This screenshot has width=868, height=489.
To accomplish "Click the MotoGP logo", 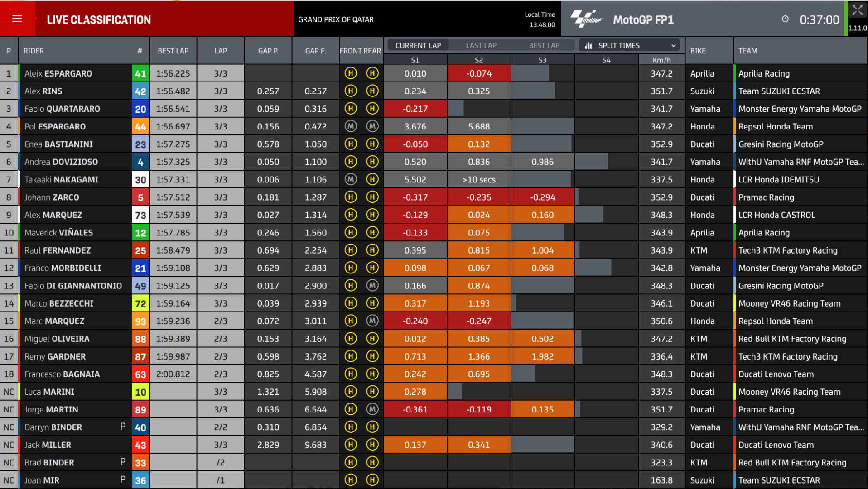I will click(x=587, y=19).
